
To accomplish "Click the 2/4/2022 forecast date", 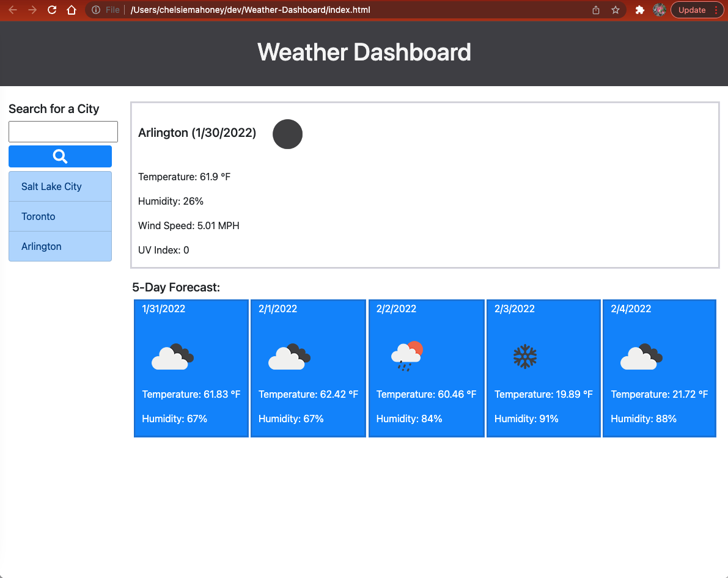I will 631,309.
